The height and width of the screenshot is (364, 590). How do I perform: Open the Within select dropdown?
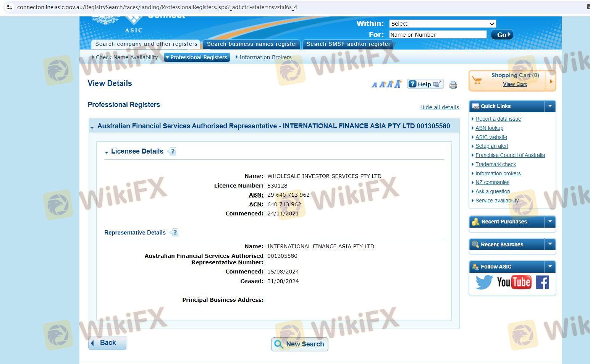(442, 24)
